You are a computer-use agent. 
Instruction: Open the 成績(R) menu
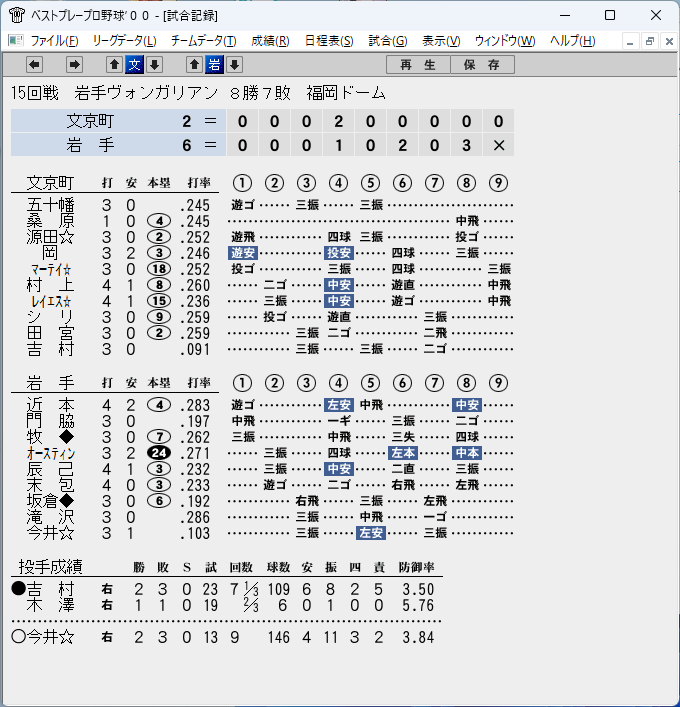pos(270,41)
